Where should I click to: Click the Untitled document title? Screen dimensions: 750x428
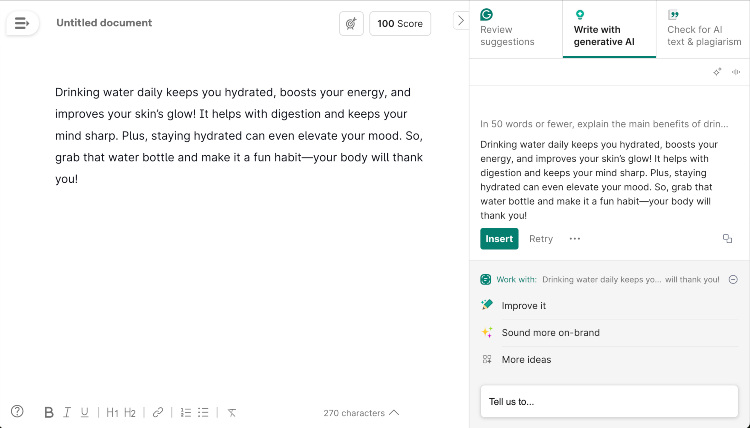(x=104, y=22)
